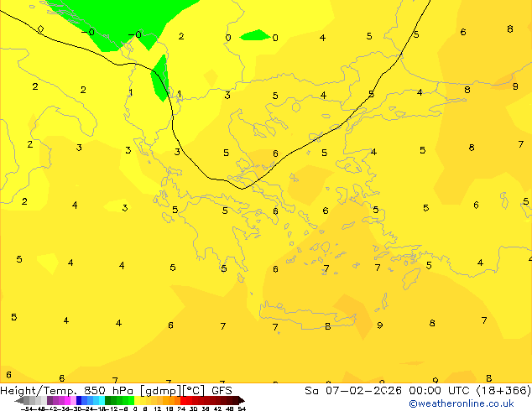Image resolution: width=532 pixels, height=411 pixels.
Task: Pick the bright yellow legend swatch
Action: (x=138, y=400)
